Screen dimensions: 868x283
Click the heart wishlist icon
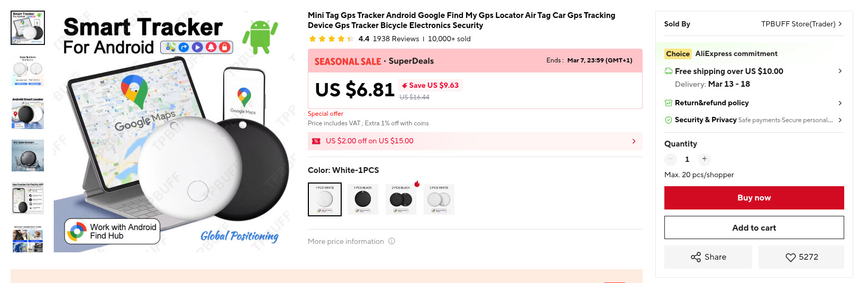(790, 257)
